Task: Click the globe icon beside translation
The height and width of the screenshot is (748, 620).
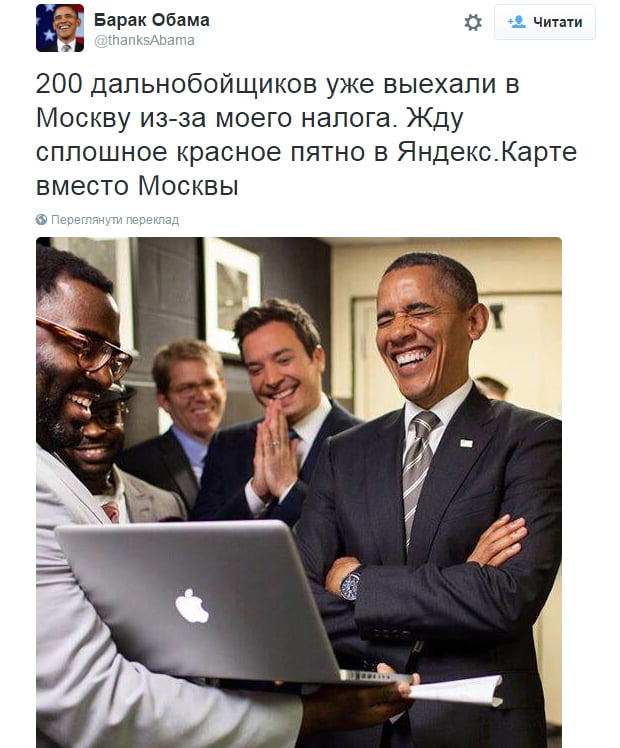Action: pos(41,219)
